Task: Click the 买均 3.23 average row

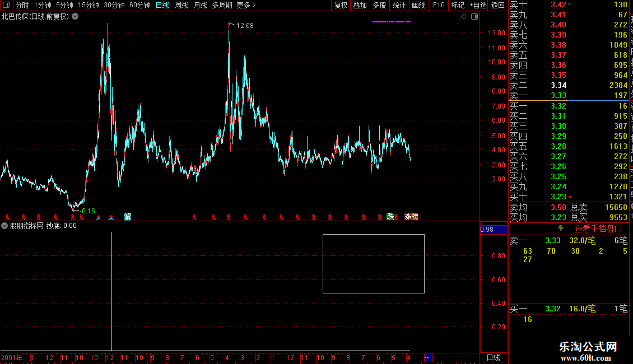Action: pyautogui.click(x=538, y=217)
